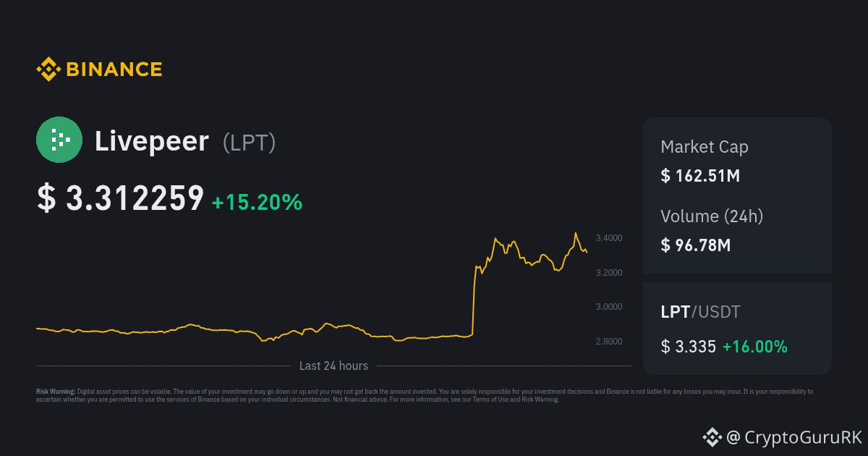
Task: Click the green Livepeer coin icon
Action: (59, 140)
